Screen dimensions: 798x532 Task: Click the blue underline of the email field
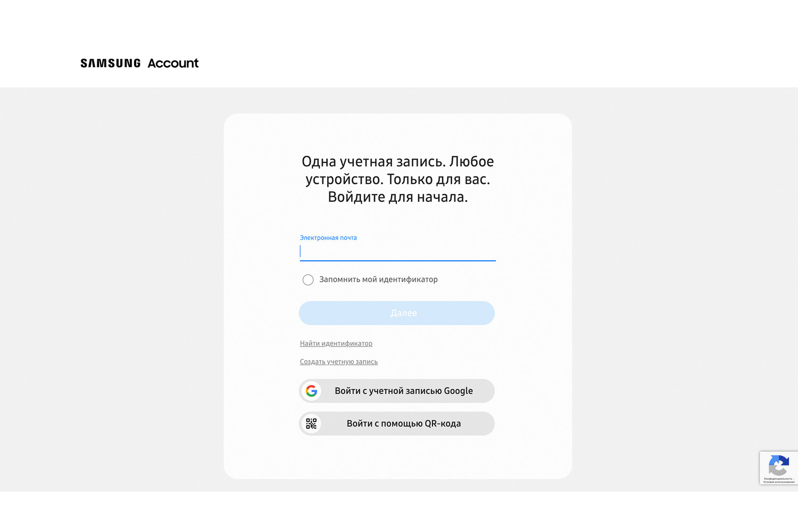(x=398, y=261)
